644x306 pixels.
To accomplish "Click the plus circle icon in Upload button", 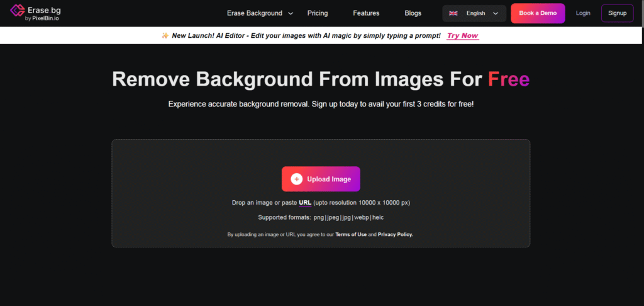I will (x=297, y=179).
